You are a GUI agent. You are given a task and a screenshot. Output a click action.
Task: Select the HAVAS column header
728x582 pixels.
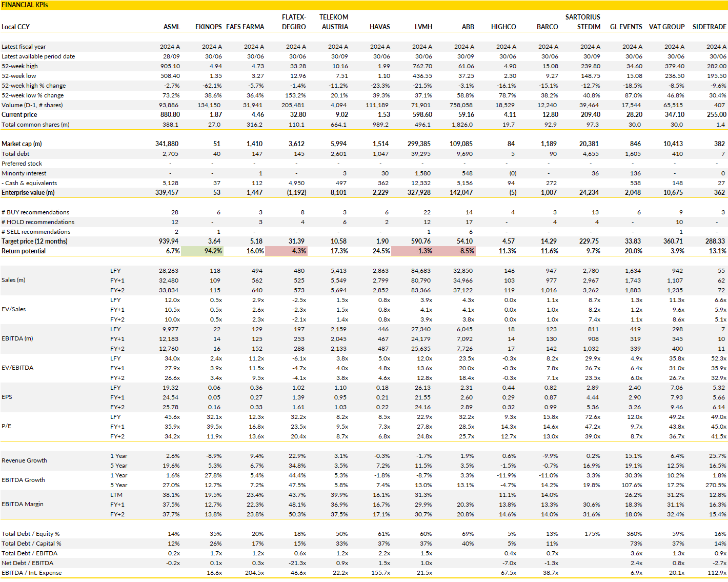click(380, 27)
